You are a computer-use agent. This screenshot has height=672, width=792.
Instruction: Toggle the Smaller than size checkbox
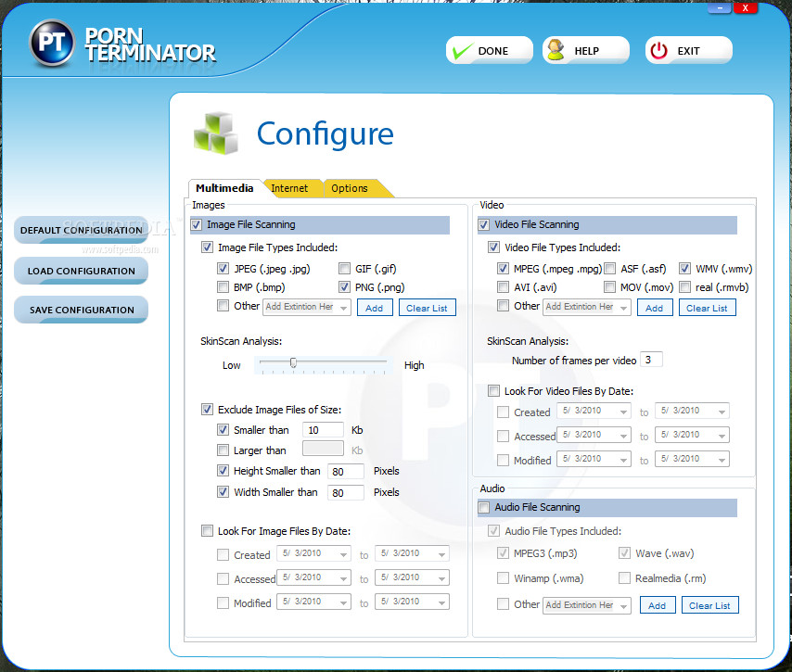point(223,430)
